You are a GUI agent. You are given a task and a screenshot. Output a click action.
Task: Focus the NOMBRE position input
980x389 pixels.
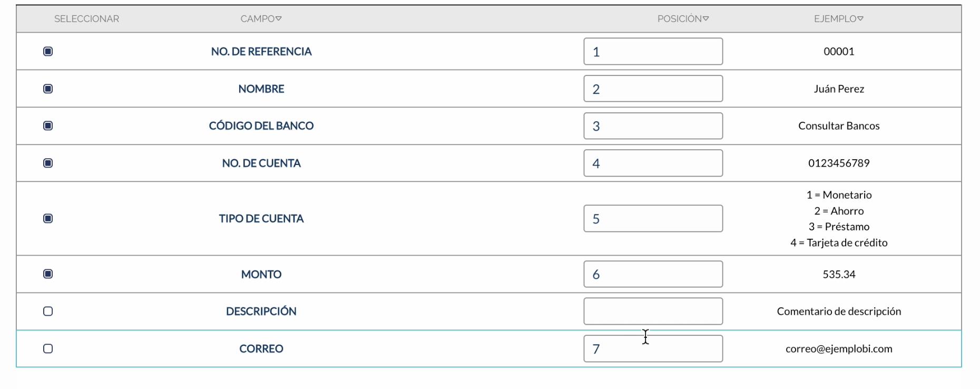[653, 89]
